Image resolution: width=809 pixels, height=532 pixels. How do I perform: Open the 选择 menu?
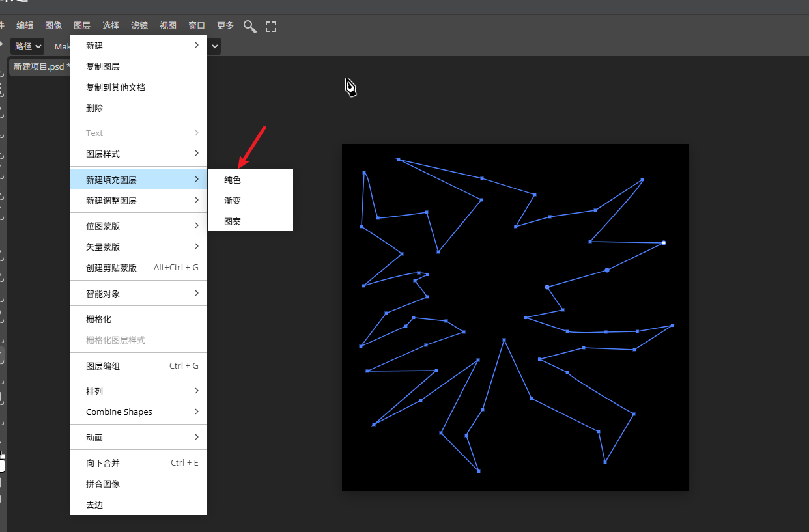pos(111,25)
